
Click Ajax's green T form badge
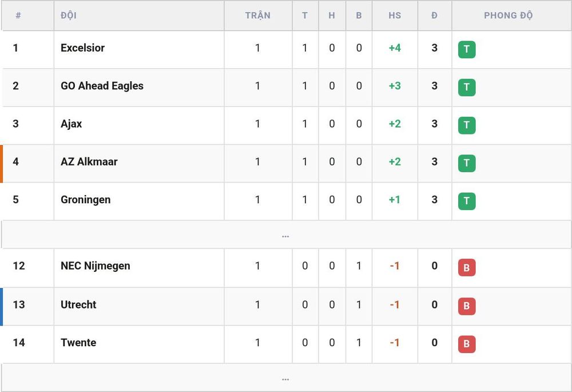pyautogui.click(x=467, y=125)
